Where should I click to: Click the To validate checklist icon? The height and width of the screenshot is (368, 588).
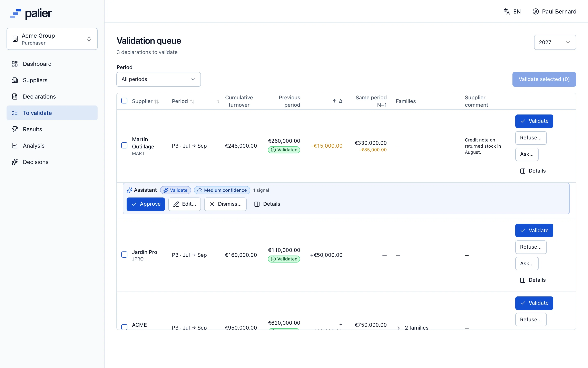(14, 113)
